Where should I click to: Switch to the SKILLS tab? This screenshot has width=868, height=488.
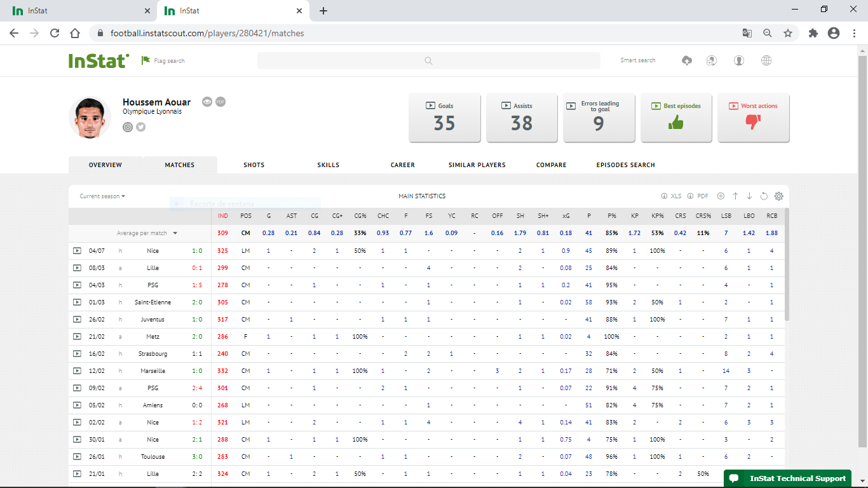[329, 165]
